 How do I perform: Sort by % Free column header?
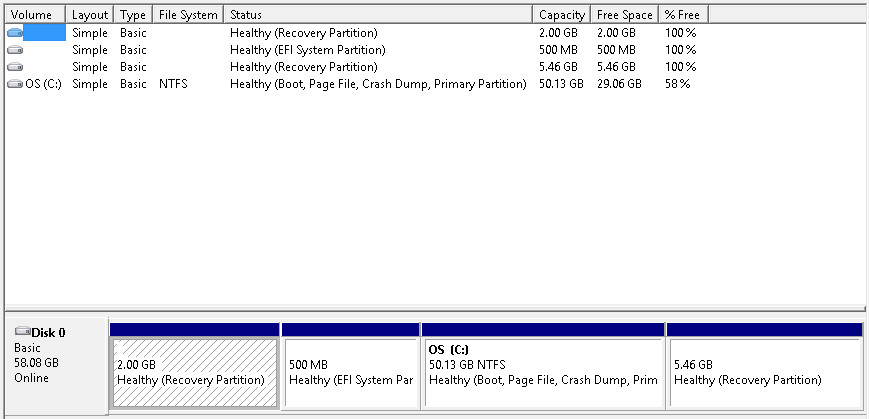[x=683, y=14]
